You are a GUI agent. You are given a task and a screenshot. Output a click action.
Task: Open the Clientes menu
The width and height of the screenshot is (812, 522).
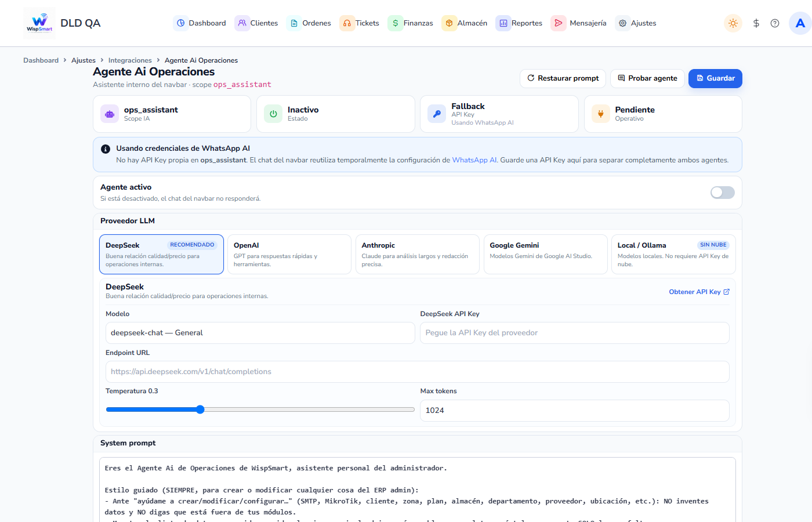point(256,23)
